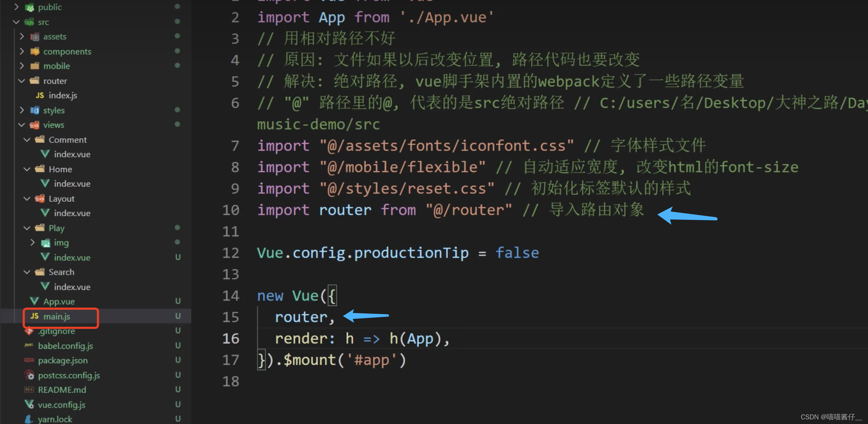
Task: Expand the mobile folder
Action: (22, 66)
